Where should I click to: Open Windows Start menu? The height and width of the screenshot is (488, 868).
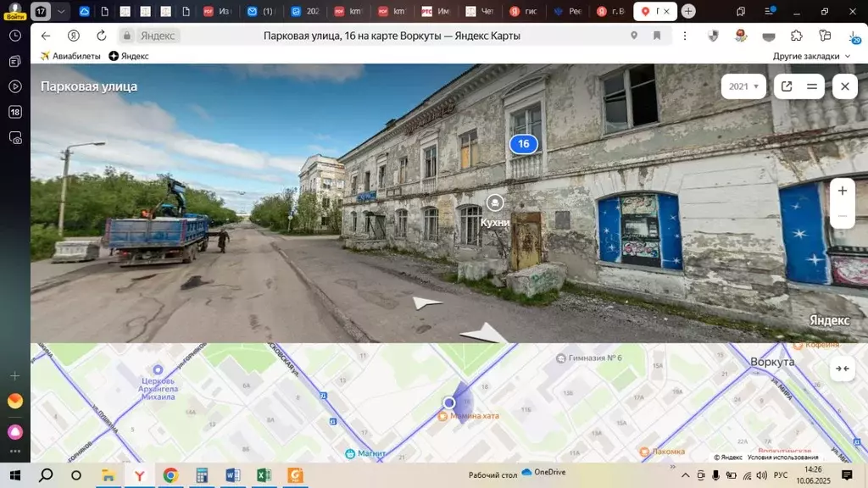15,475
